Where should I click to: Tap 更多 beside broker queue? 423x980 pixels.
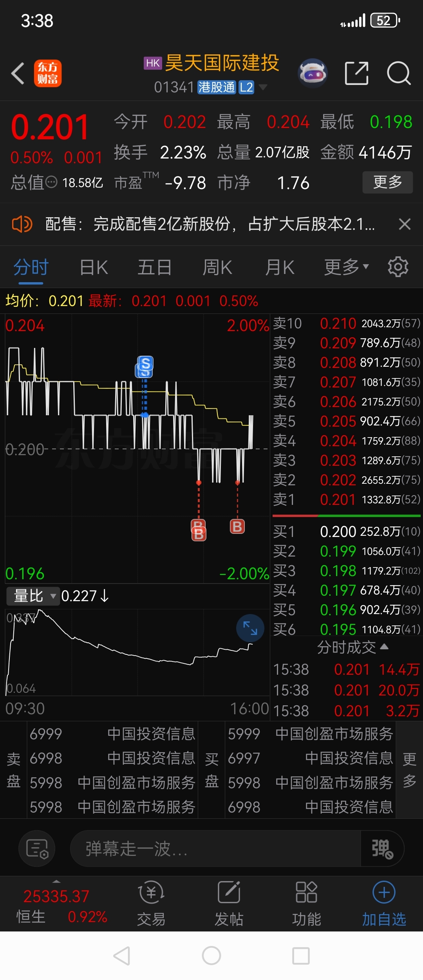[x=409, y=770]
